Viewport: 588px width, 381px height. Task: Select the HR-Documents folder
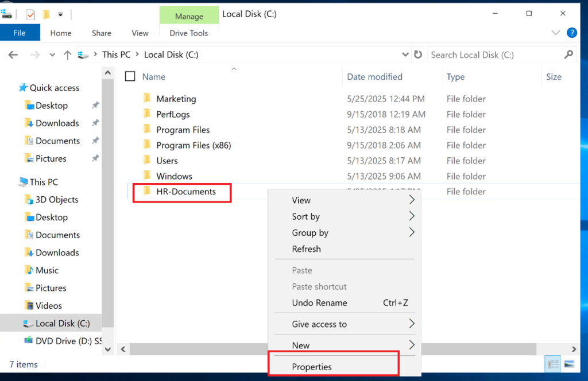point(185,192)
